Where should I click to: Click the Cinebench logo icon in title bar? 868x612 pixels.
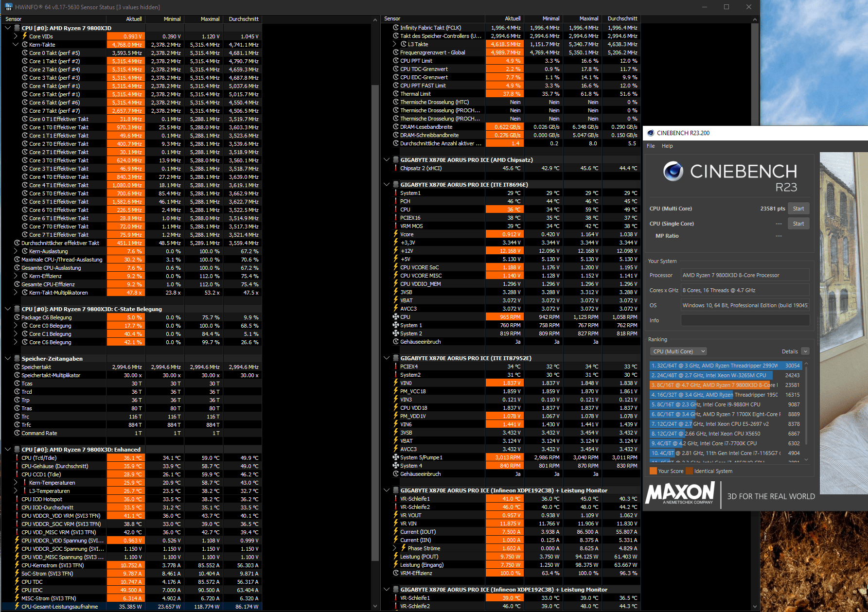tap(651, 133)
